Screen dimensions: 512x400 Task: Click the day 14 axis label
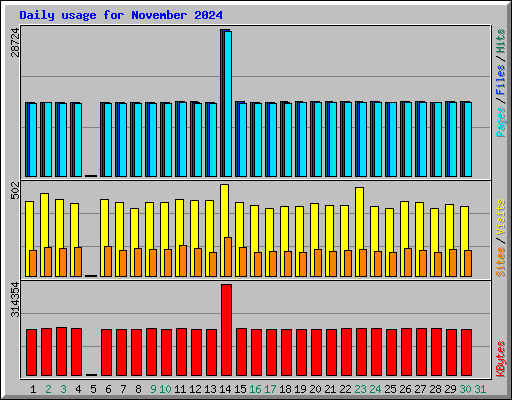tap(225, 389)
